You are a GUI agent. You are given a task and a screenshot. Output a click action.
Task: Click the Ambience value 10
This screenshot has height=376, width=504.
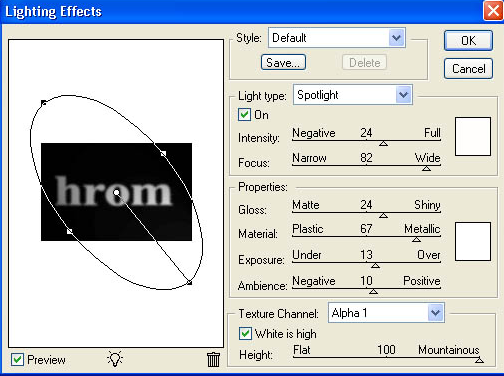[x=366, y=281]
